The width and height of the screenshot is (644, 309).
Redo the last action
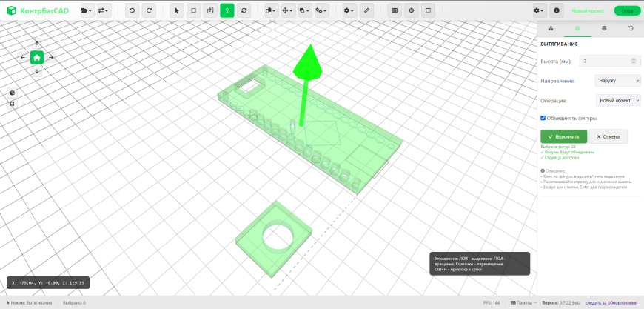pos(149,10)
